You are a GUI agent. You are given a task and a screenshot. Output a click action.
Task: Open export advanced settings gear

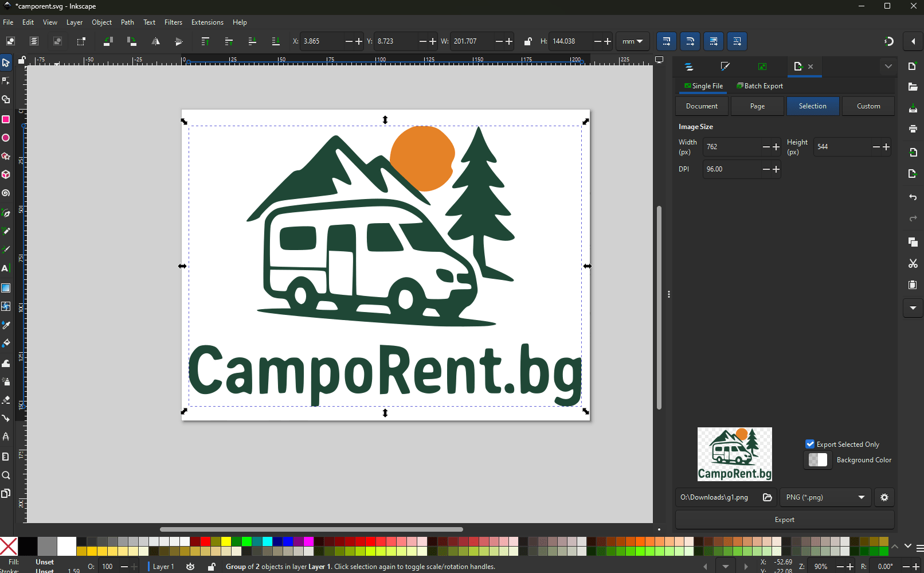tap(884, 497)
